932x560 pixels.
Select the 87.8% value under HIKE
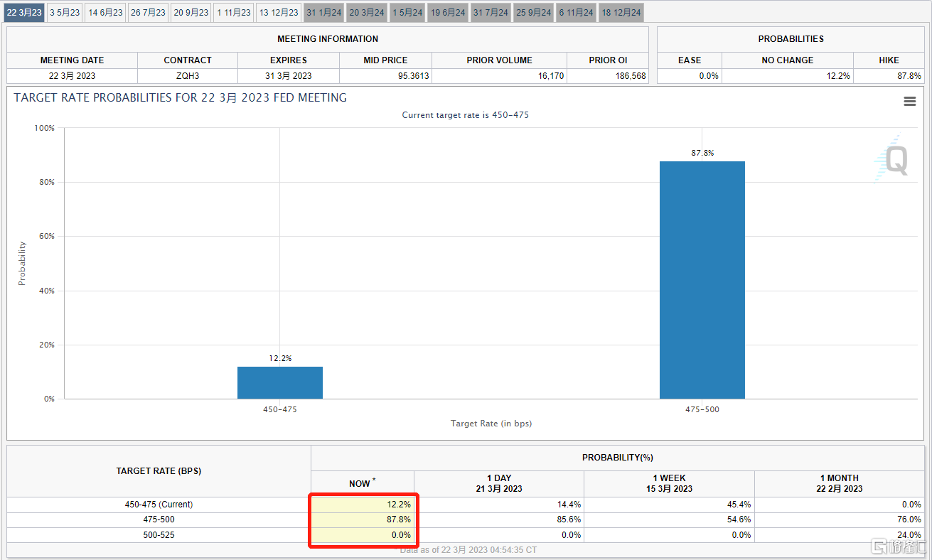889,76
